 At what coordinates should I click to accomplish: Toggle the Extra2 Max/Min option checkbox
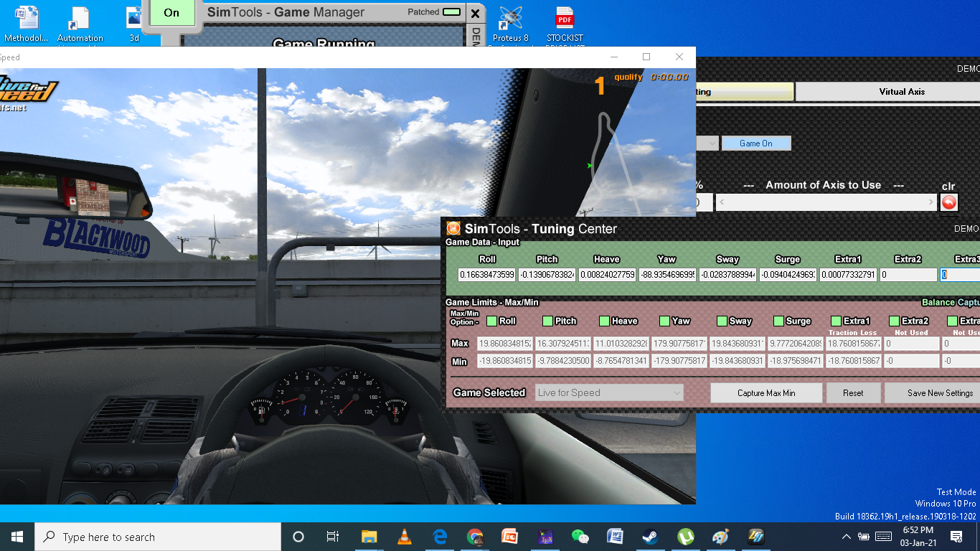click(x=894, y=321)
